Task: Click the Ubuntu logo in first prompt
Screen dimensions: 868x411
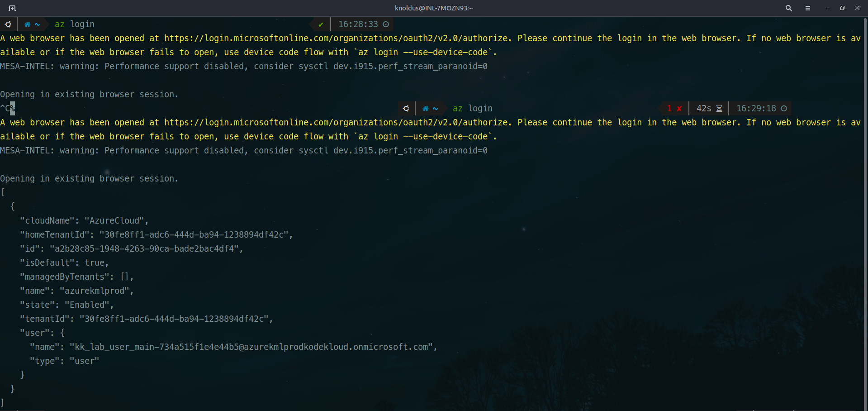Action: (8, 24)
